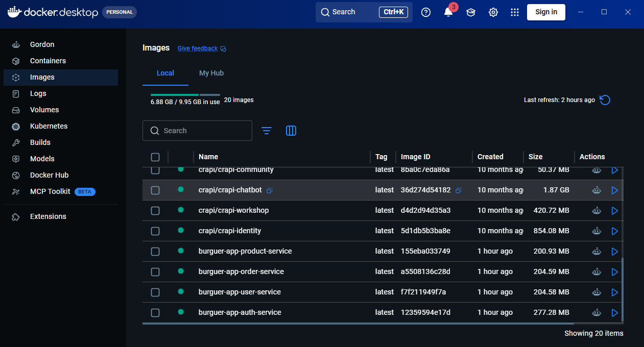
Task: Switch to the Local tab
Action: pyautogui.click(x=165, y=73)
